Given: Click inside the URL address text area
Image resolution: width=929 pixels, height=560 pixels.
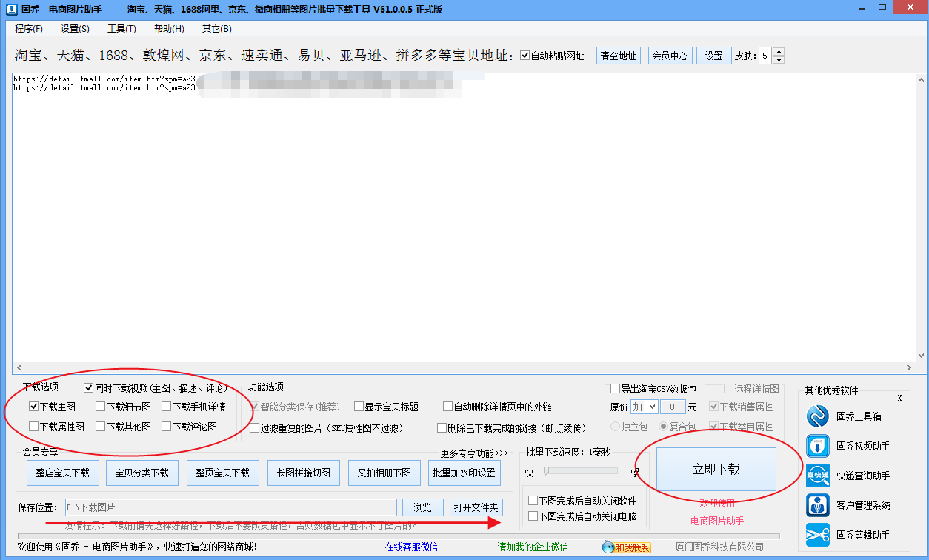Looking at the screenshot, I should click(x=464, y=218).
